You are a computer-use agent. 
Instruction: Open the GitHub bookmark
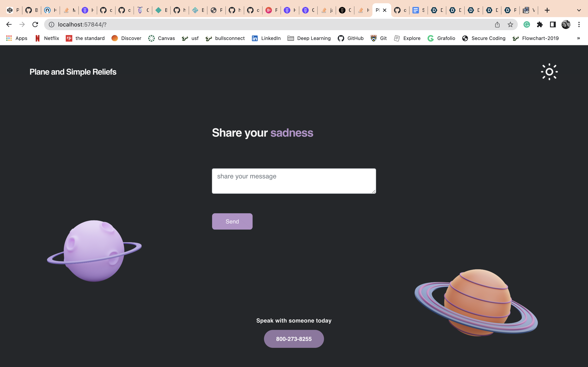pyautogui.click(x=351, y=38)
